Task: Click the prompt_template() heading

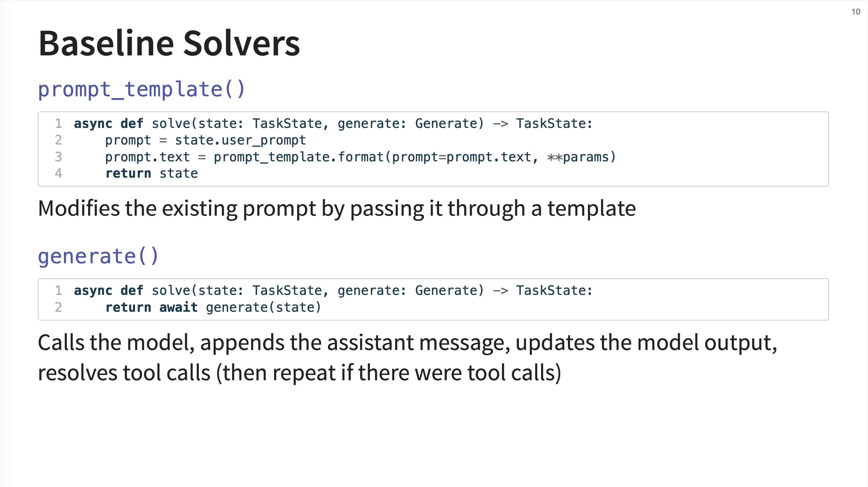Action: click(x=142, y=90)
